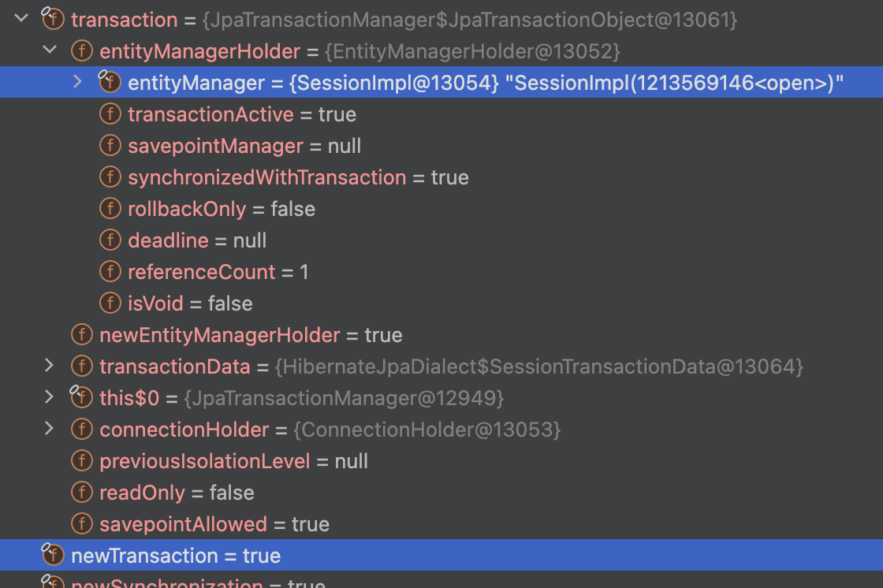The width and height of the screenshot is (883, 588).
Task: Expand the entityManager SessionImpl node
Action: pyautogui.click(x=77, y=81)
